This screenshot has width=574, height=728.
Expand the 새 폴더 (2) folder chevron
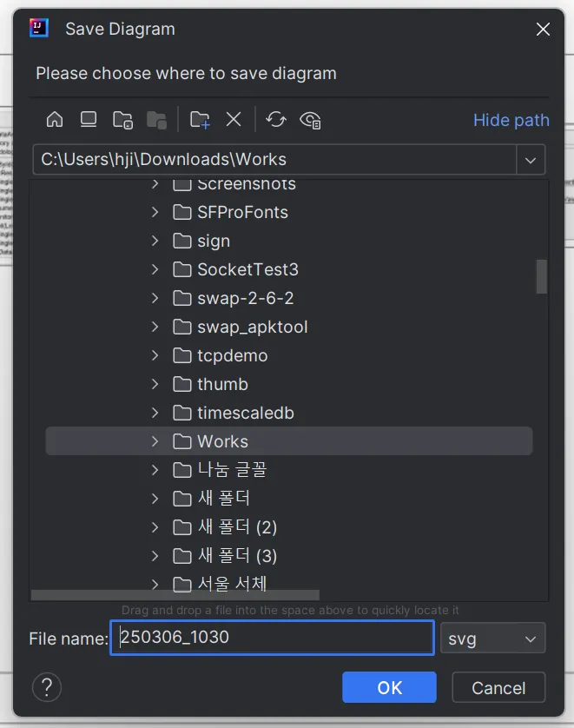155,527
